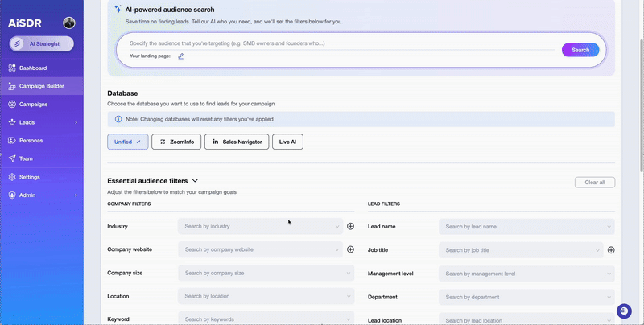Click the Dashboard icon in the sidebar
644x325 pixels.
(12, 68)
